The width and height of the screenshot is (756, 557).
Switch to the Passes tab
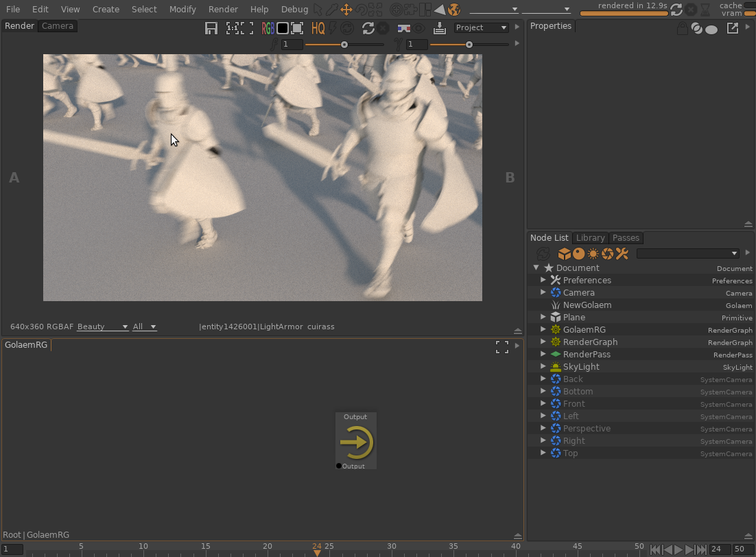point(626,238)
